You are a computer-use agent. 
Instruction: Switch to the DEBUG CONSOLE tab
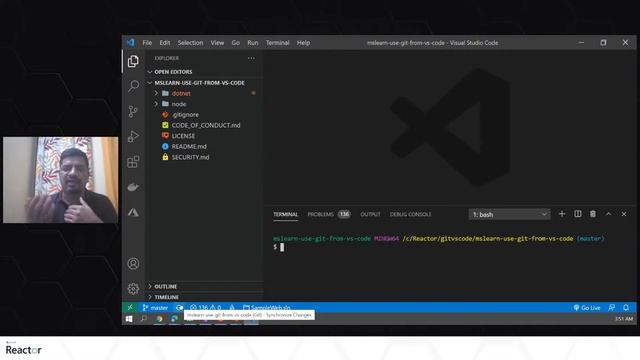(x=410, y=214)
